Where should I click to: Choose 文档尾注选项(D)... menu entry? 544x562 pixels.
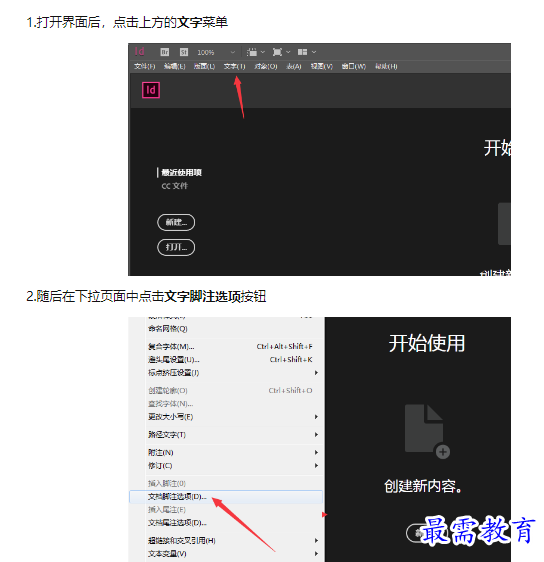[226, 523]
